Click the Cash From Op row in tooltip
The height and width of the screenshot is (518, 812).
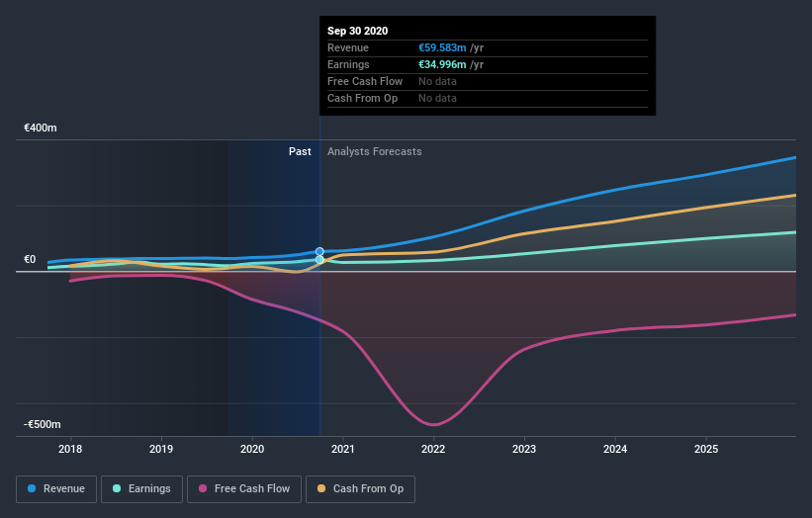488,98
